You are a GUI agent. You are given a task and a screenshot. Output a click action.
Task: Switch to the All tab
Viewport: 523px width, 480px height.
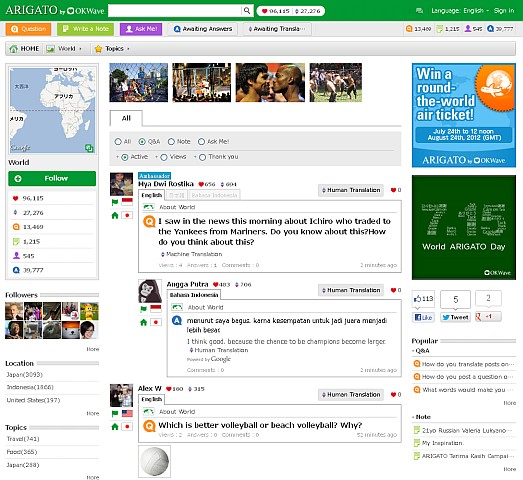pos(126,118)
